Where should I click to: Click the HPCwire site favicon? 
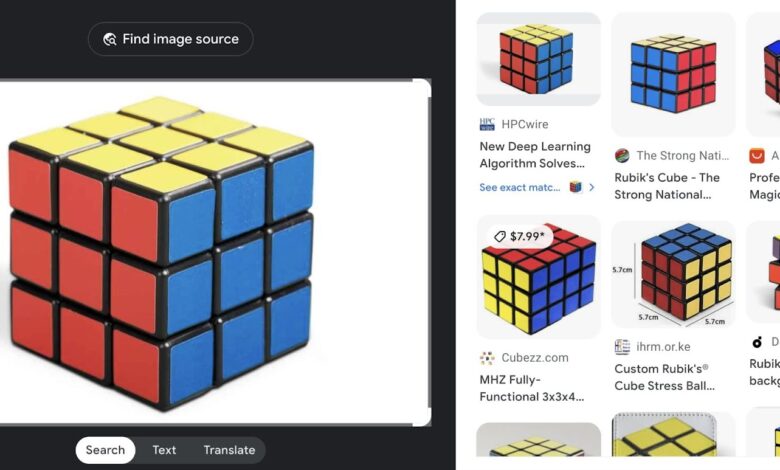coord(487,124)
